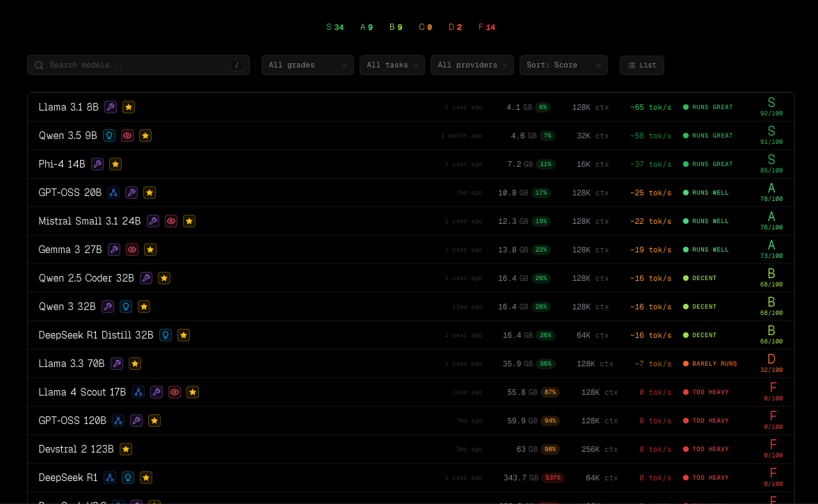Click the eye icon next to Mistral Small 3.1 24B
This screenshot has width=818, height=504.
[x=171, y=221]
